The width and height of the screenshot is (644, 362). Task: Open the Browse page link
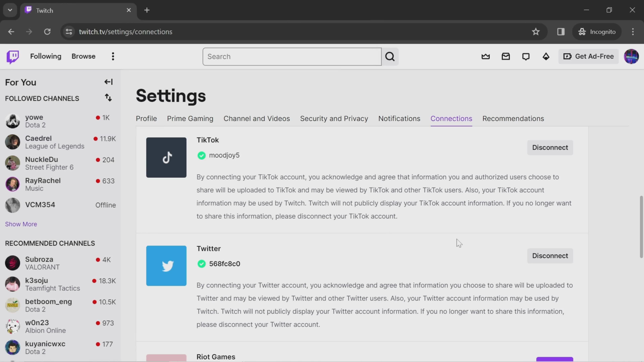pos(84,56)
